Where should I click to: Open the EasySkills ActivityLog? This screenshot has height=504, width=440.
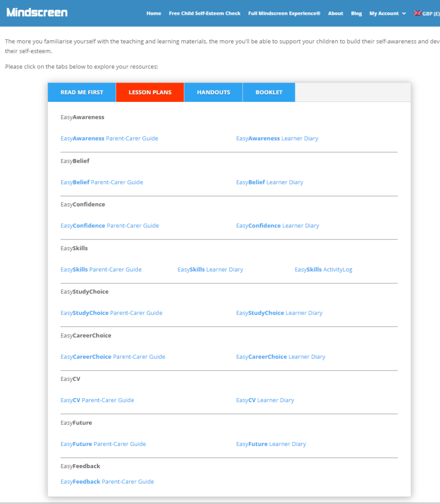click(x=323, y=269)
